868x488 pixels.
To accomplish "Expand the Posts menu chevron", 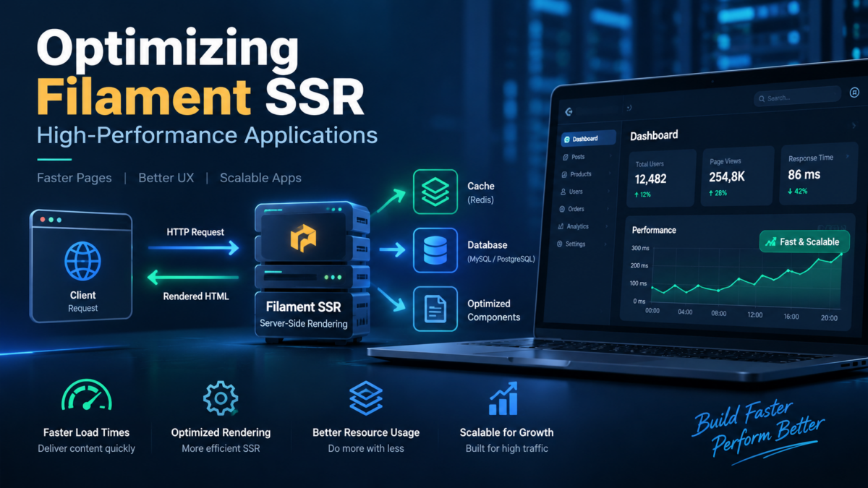I will point(610,157).
